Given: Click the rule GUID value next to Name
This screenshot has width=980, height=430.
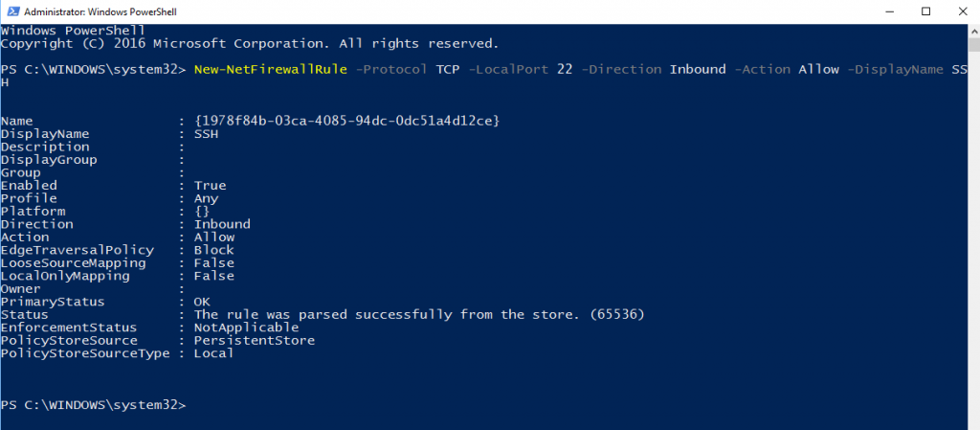Looking at the screenshot, I should click(x=346, y=121).
